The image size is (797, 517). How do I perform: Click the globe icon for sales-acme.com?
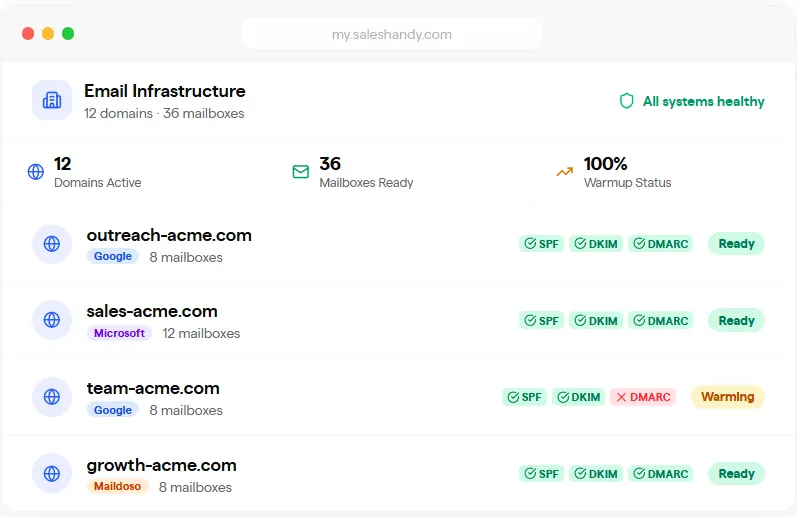click(x=52, y=320)
